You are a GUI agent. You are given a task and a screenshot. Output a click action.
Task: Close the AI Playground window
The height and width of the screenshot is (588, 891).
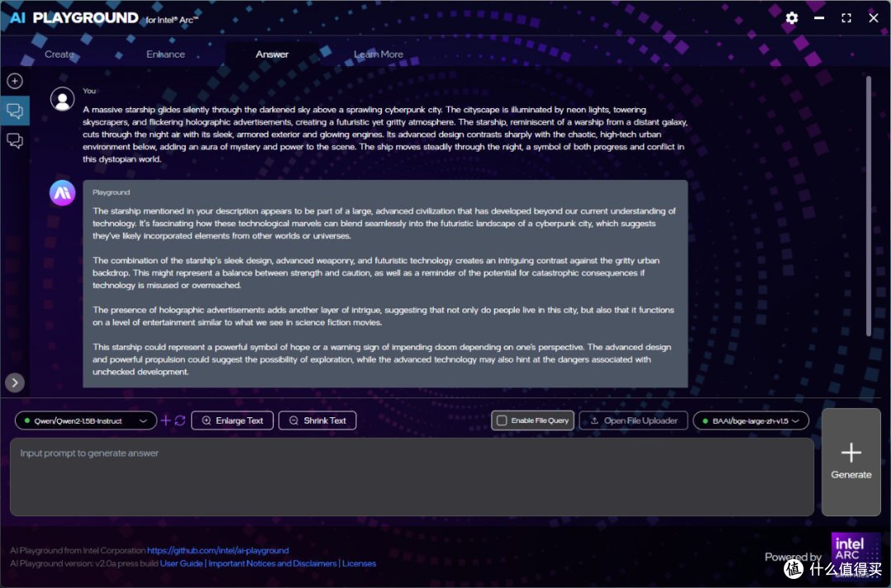pyautogui.click(x=874, y=18)
